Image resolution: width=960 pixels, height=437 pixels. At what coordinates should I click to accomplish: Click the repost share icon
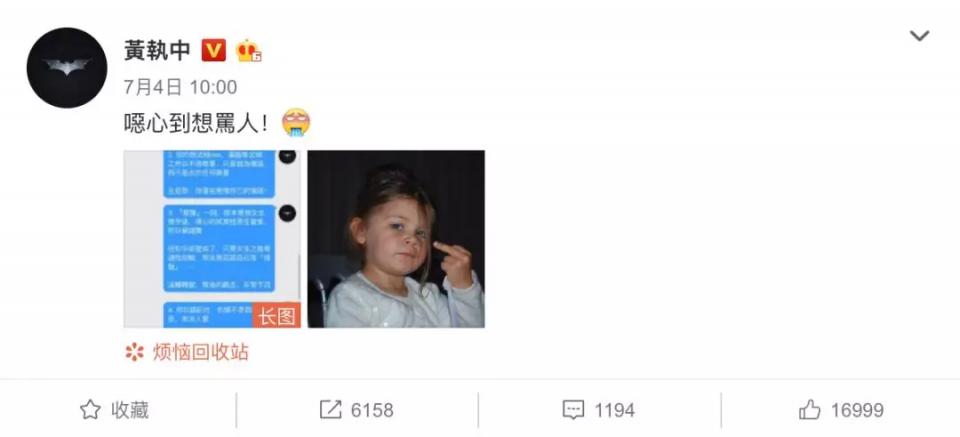pos(331,409)
